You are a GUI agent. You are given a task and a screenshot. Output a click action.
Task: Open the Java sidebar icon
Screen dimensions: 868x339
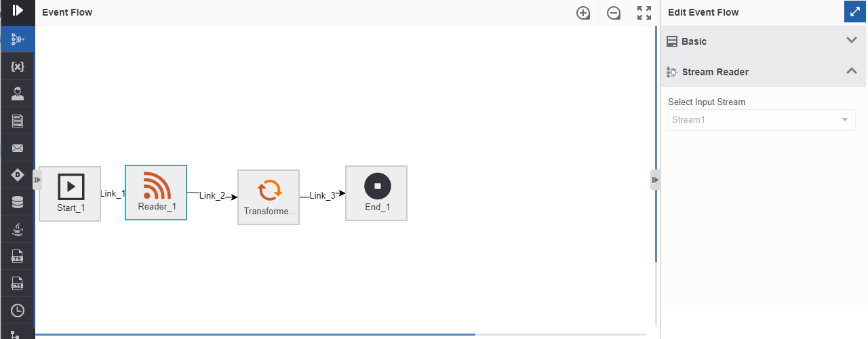18,229
